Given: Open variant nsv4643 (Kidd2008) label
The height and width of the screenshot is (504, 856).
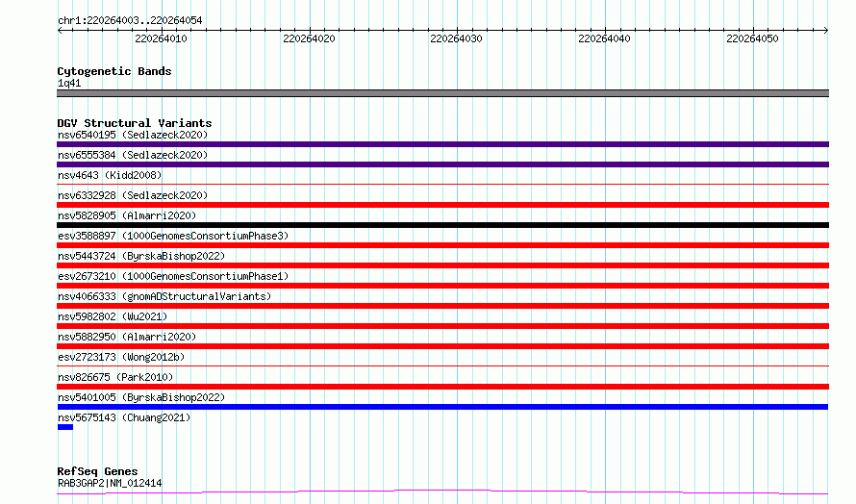Looking at the screenshot, I should click(x=110, y=175).
